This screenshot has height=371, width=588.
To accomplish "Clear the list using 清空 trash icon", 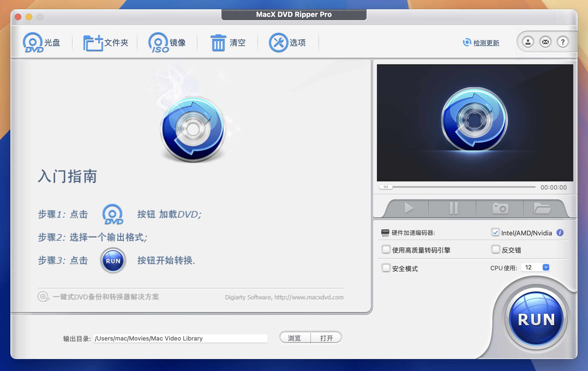I will click(x=228, y=42).
